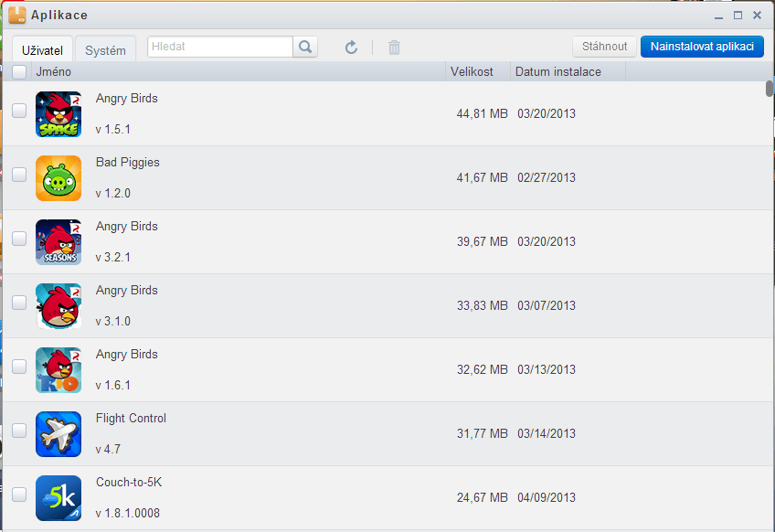Check the Angry Birds v 3.1.0 checkbox
Viewport: 775px width, 532px height.
click(19, 303)
